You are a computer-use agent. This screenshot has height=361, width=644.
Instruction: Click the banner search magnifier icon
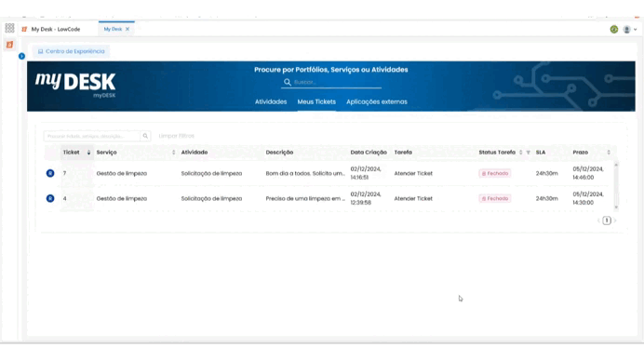pos(287,82)
